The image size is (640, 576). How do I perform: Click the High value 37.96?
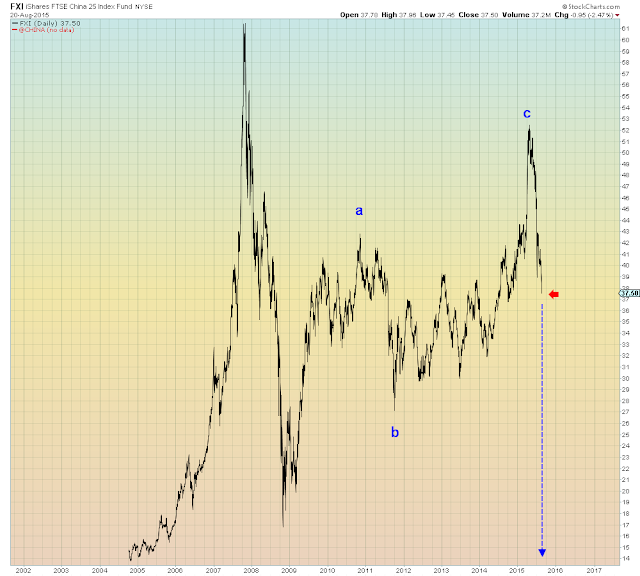click(407, 15)
